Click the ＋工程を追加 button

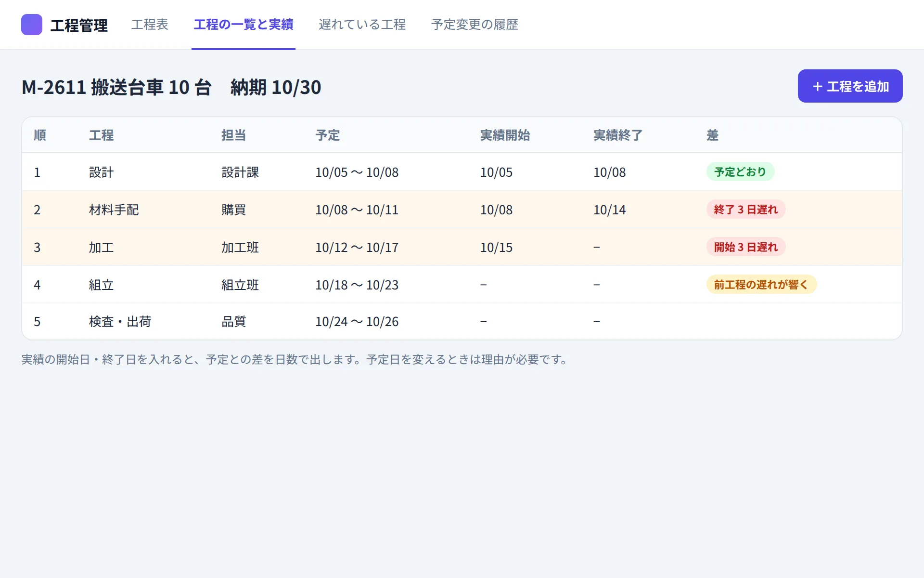point(850,86)
